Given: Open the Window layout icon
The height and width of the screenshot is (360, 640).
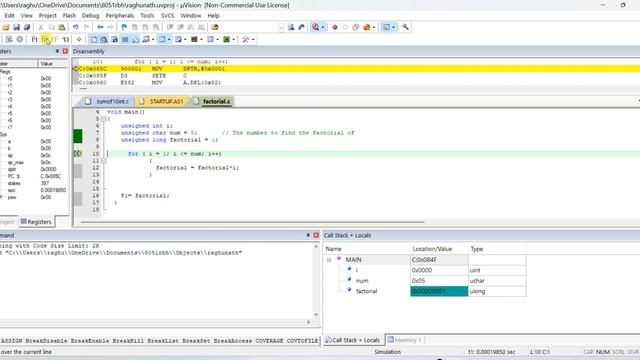Looking at the screenshot, I should 387,27.
